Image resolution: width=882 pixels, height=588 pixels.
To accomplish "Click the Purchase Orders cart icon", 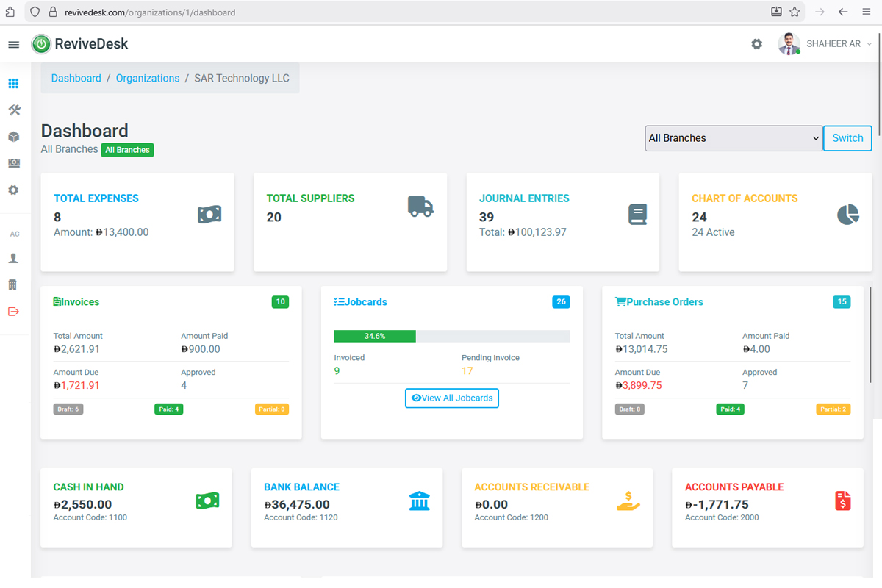I will coord(622,301).
